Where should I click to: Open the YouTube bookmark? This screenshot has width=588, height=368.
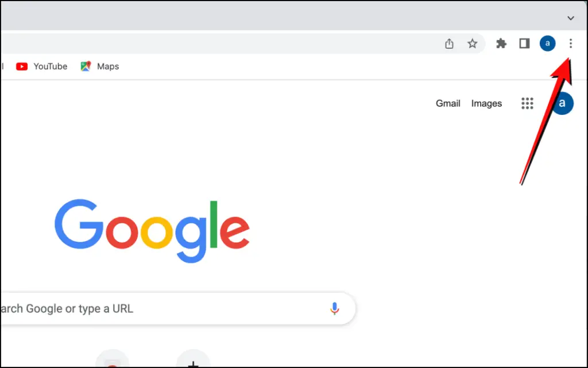click(41, 67)
